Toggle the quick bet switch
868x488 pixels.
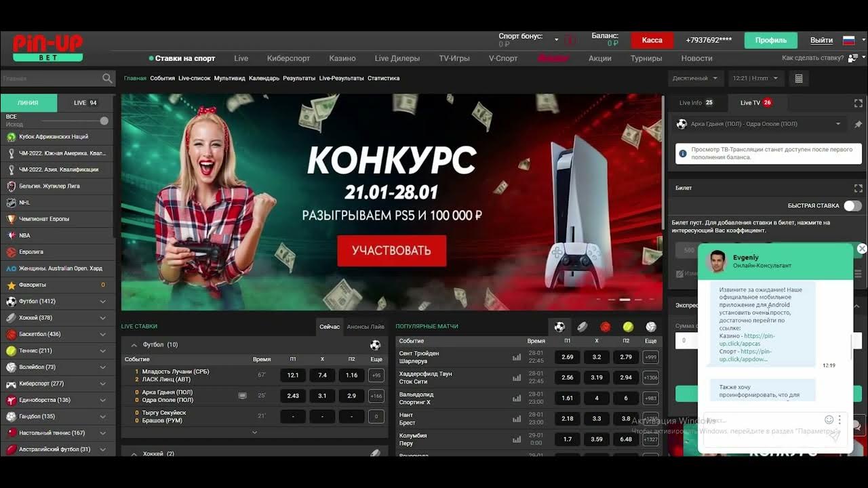852,206
